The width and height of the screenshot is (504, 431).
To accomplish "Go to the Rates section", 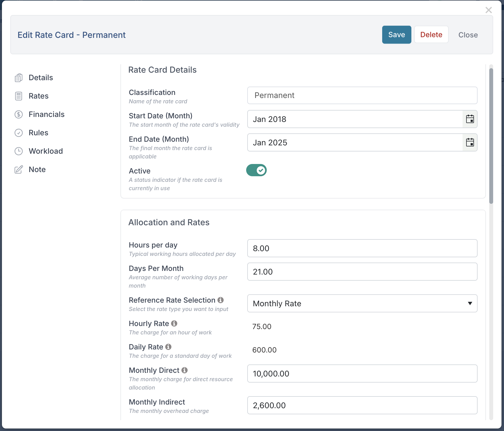I will (39, 96).
